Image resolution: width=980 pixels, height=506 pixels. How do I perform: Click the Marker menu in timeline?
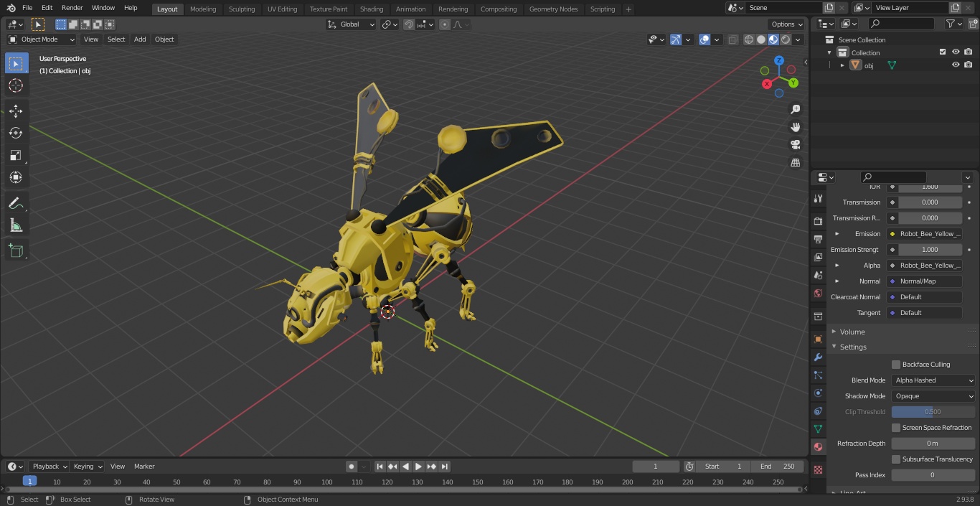pos(144,467)
